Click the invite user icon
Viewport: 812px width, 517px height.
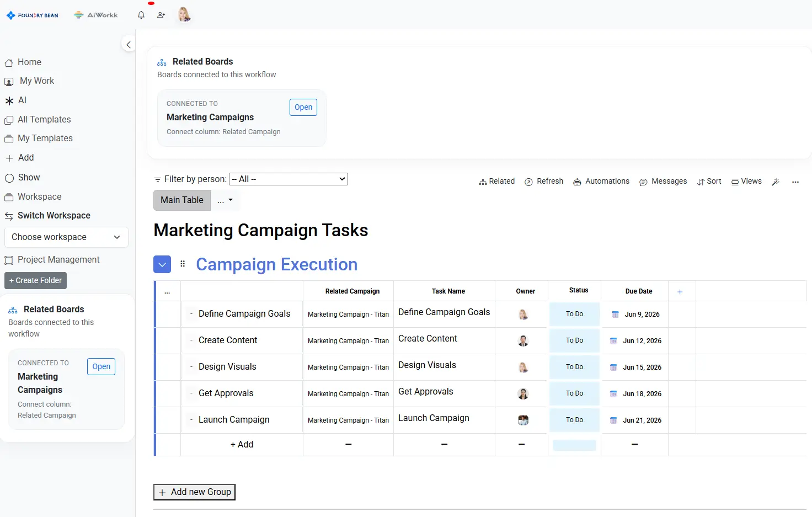(x=161, y=15)
